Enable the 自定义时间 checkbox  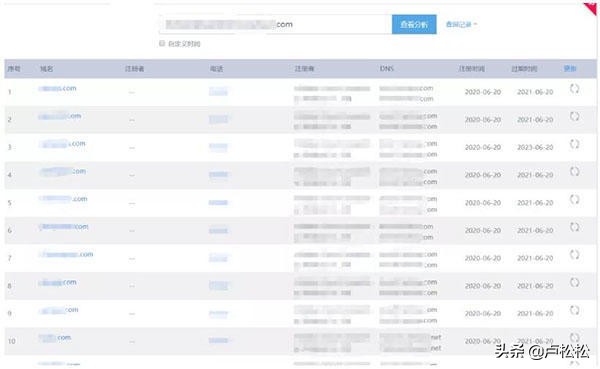pos(162,43)
